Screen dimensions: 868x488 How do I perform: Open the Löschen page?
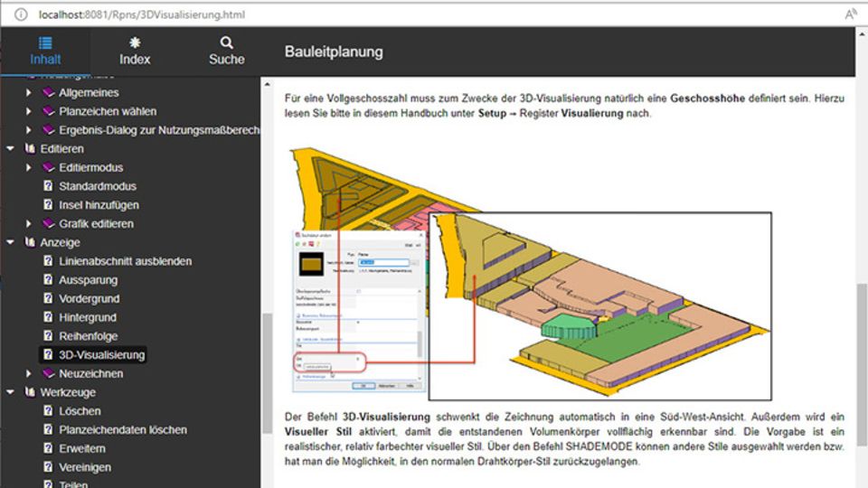[80, 411]
